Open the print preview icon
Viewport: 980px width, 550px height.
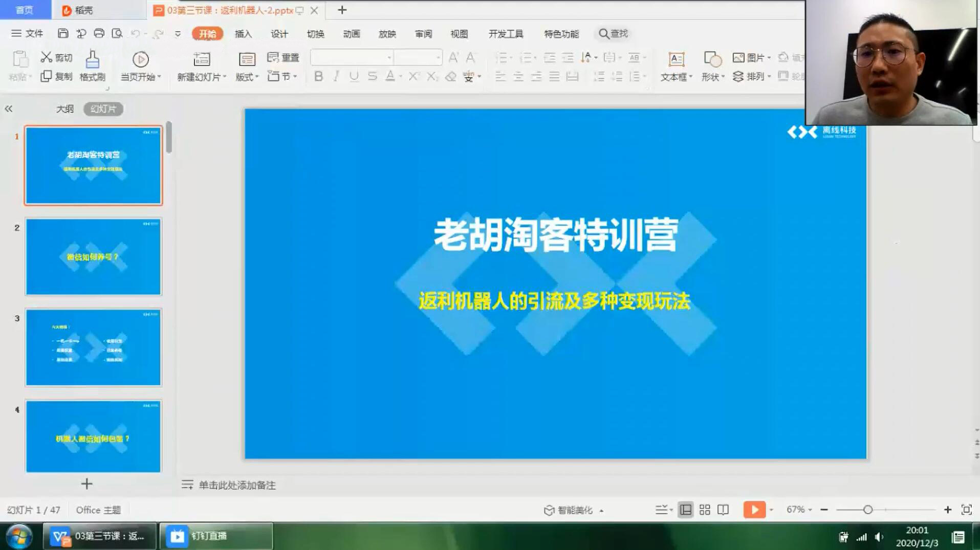117,33
